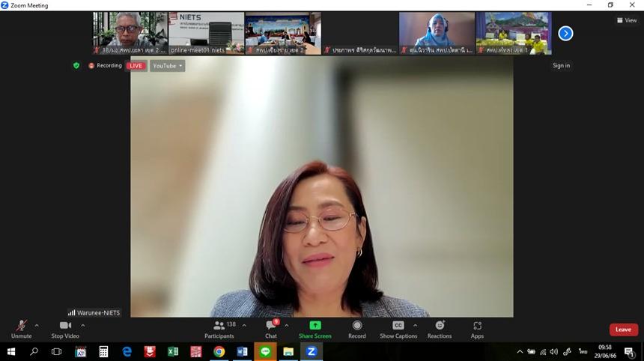Open the View layout menu
The height and width of the screenshot is (361, 644).
pyautogui.click(x=628, y=20)
